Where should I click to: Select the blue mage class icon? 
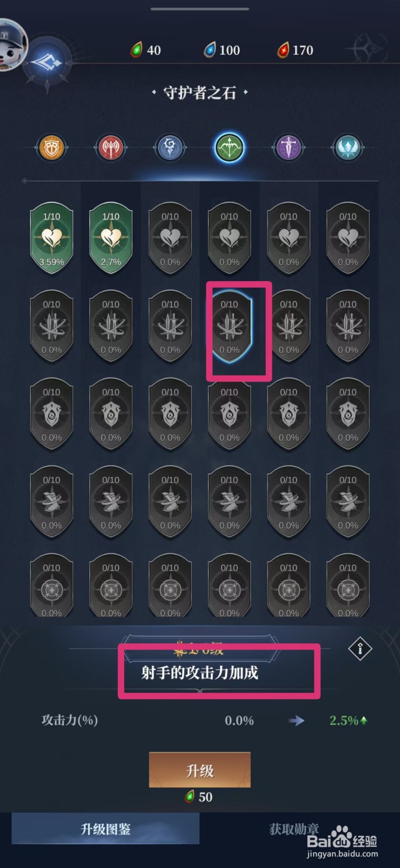(x=170, y=147)
